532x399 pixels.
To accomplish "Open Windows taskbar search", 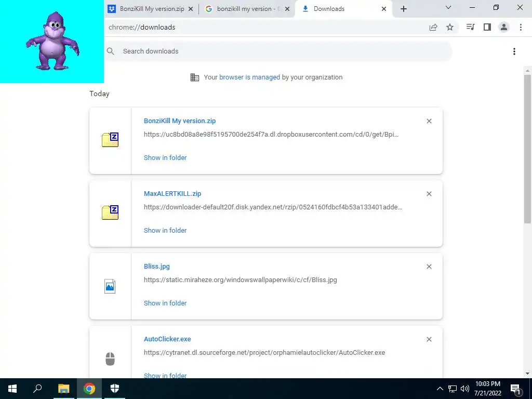I will [x=37, y=389].
